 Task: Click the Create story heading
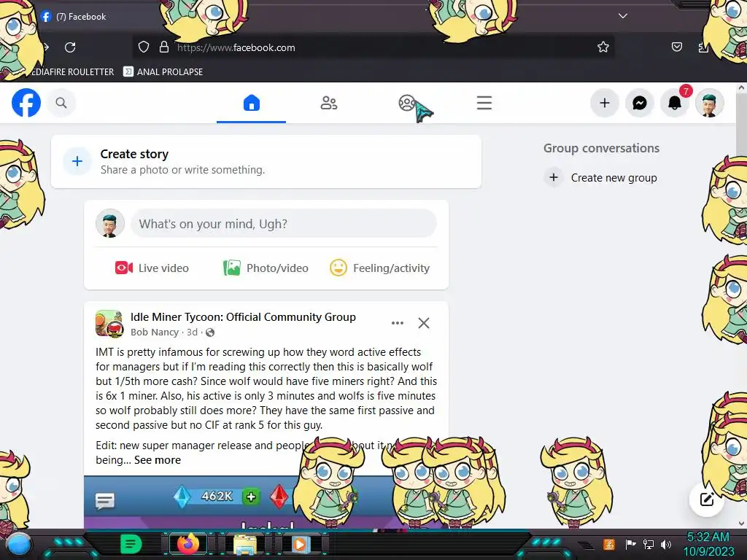(x=134, y=155)
